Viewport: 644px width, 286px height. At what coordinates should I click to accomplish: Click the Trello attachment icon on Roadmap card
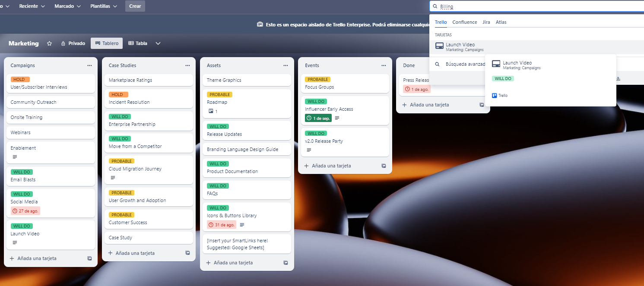pyautogui.click(x=211, y=111)
